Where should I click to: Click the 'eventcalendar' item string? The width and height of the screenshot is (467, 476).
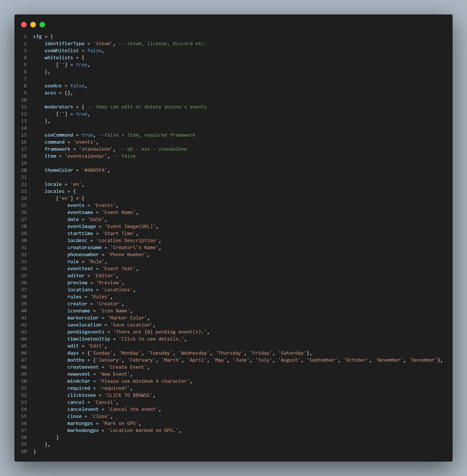(86, 156)
